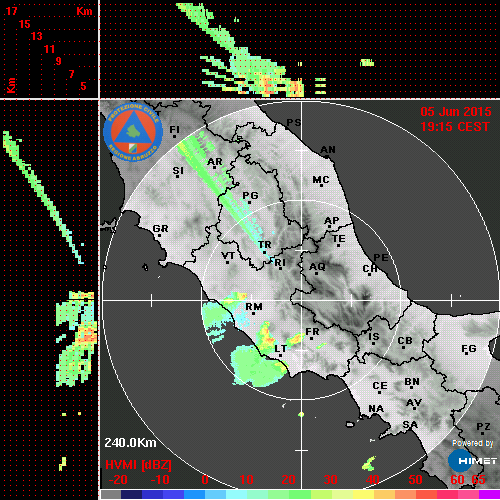Click the PS city label
Screen dimensions: 500x500
point(294,123)
